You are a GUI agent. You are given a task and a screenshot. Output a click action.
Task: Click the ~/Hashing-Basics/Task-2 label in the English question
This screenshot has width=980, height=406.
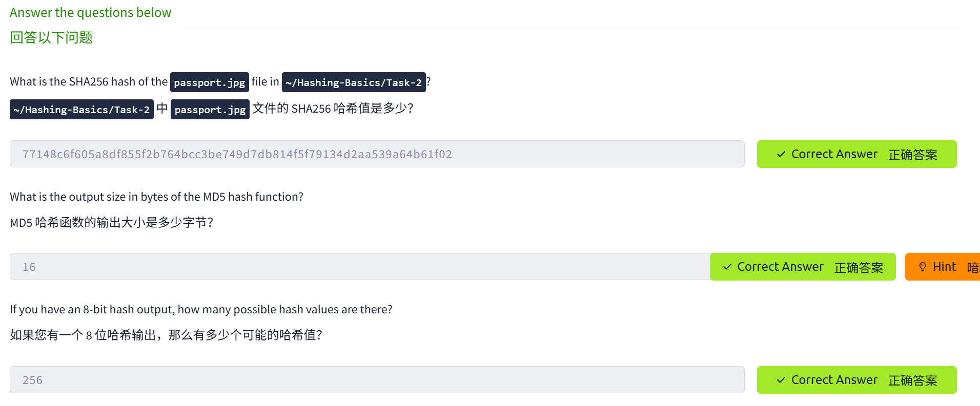(x=354, y=82)
